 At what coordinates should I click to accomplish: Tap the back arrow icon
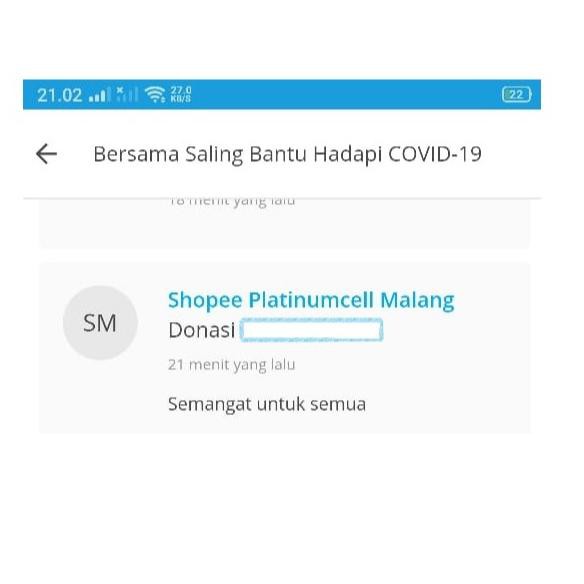click(47, 154)
